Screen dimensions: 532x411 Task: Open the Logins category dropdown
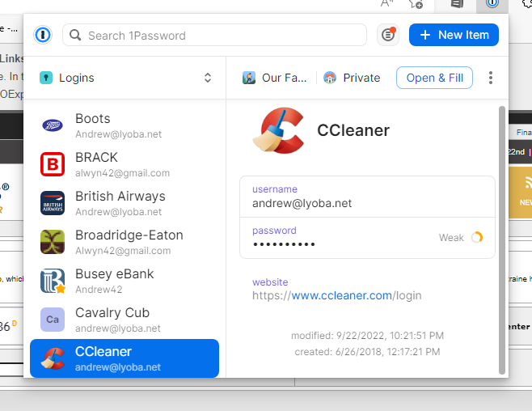click(125, 78)
